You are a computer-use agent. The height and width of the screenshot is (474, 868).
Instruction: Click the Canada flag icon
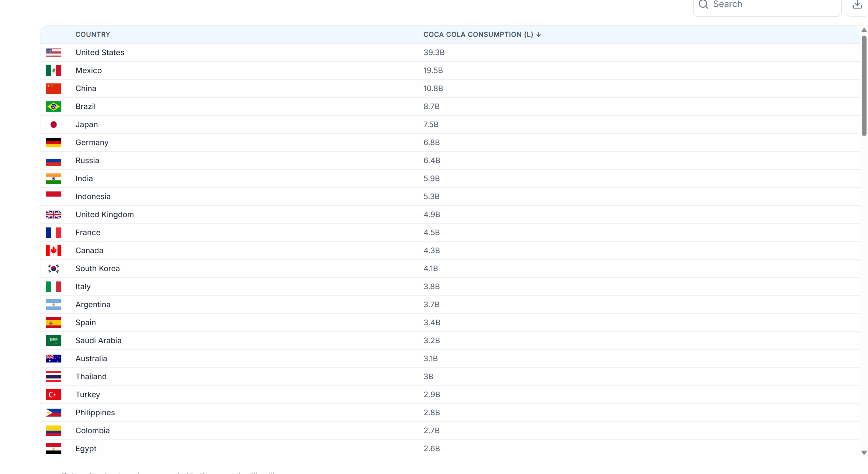[x=54, y=251]
